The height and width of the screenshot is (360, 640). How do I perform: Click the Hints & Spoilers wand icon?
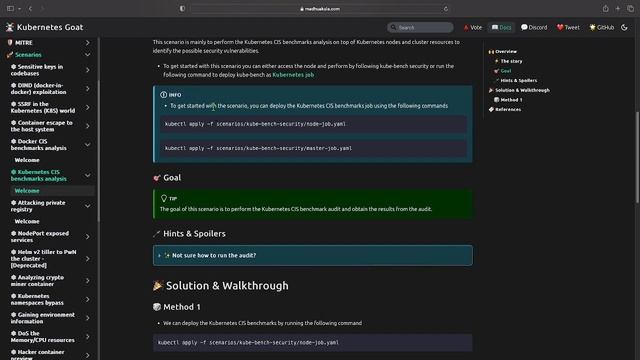[156, 234]
